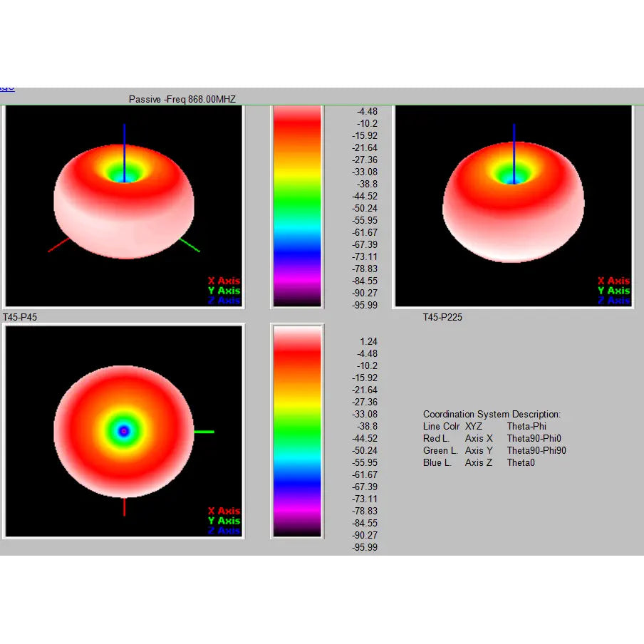
Task: Select the Theta90-Phi90 entry in the description
Action: pyautogui.click(x=536, y=450)
